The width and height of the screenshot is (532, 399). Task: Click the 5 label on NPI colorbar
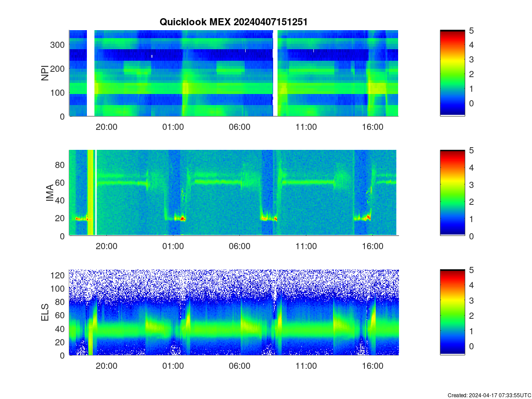(x=471, y=30)
